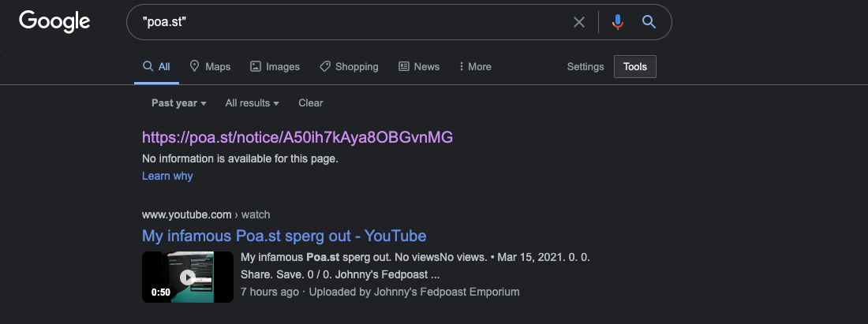Select the News tab
Image resolution: width=868 pixels, height=324 pixels.
pos(419,66)
